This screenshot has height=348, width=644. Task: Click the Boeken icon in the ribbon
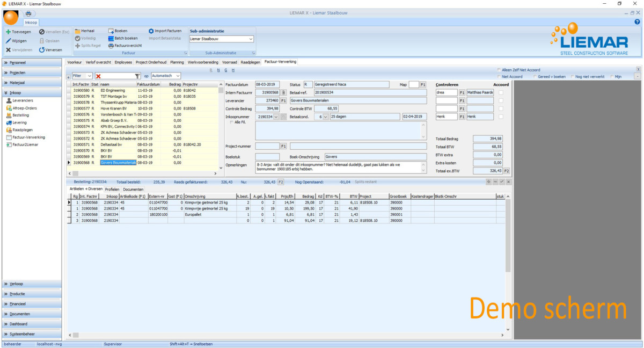pyautogui.click(x=111, y=31)
